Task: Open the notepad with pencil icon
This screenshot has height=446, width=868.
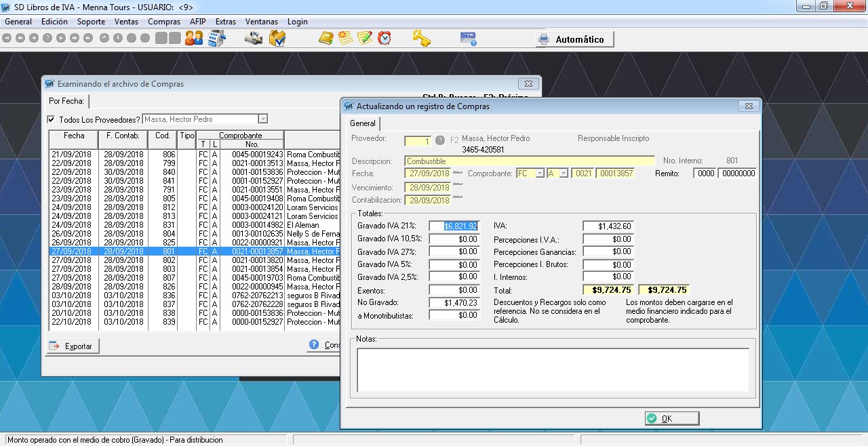Action: [x=365, y=39]
